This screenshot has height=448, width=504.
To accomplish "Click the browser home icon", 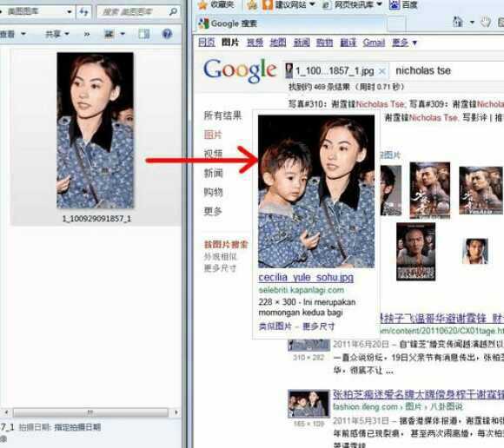I will (x=458, y=22).
